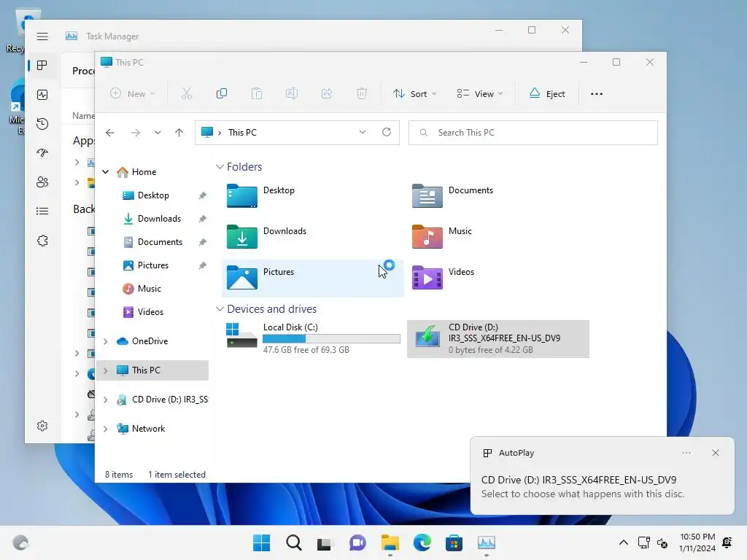Refresh the This PC address bar
This screenshot has width=747, height=560.
pyautogui.click(x=387, y=133)
